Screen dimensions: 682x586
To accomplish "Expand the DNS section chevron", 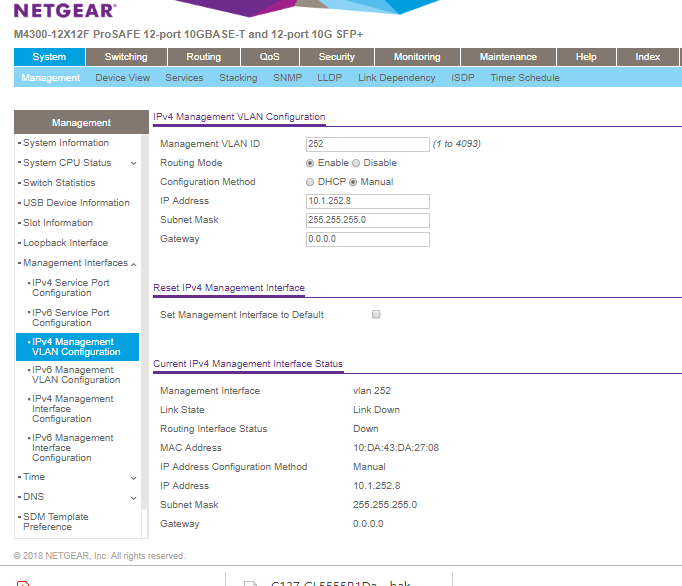I will [x=134, y=498].
